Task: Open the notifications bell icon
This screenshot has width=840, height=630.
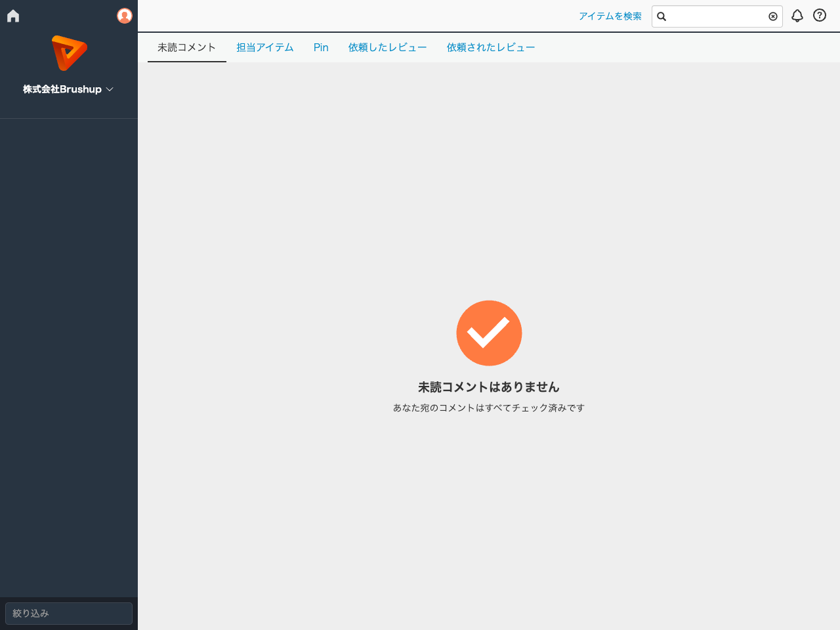Action: point(797,15)
